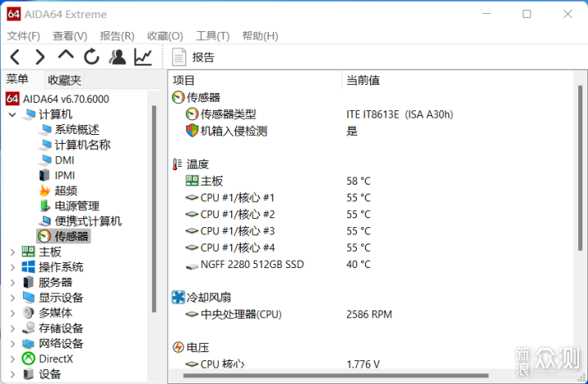Click the AIDA64 v6.70.6000 root icon
Screen dimensions: 588x384
[12, 99]
